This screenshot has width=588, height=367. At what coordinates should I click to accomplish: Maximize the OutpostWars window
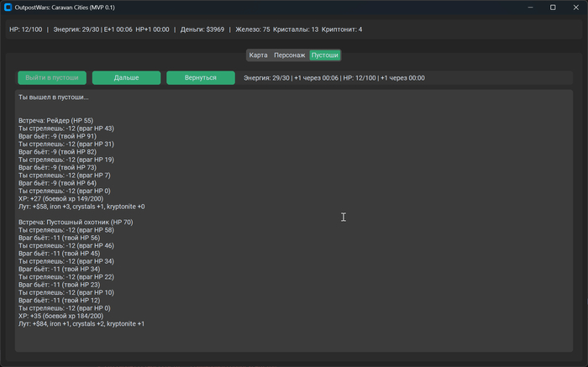553,7
